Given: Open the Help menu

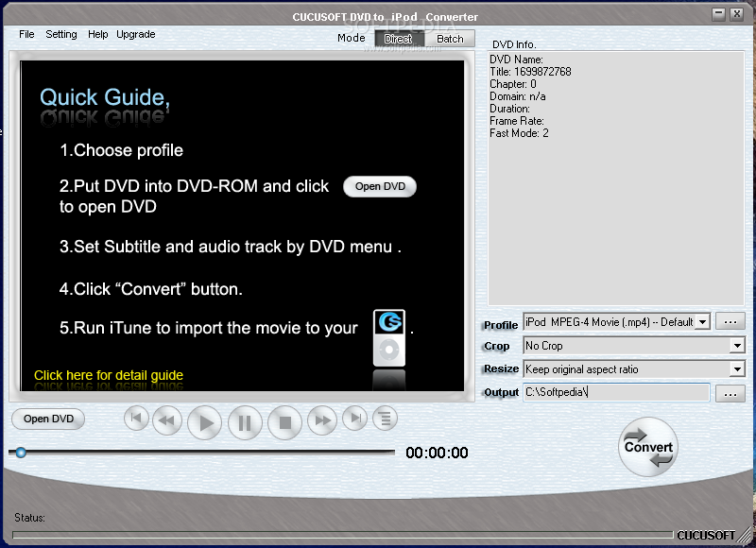Looking at the screenshot, I should pyautogui.click(x=98, y=34).
